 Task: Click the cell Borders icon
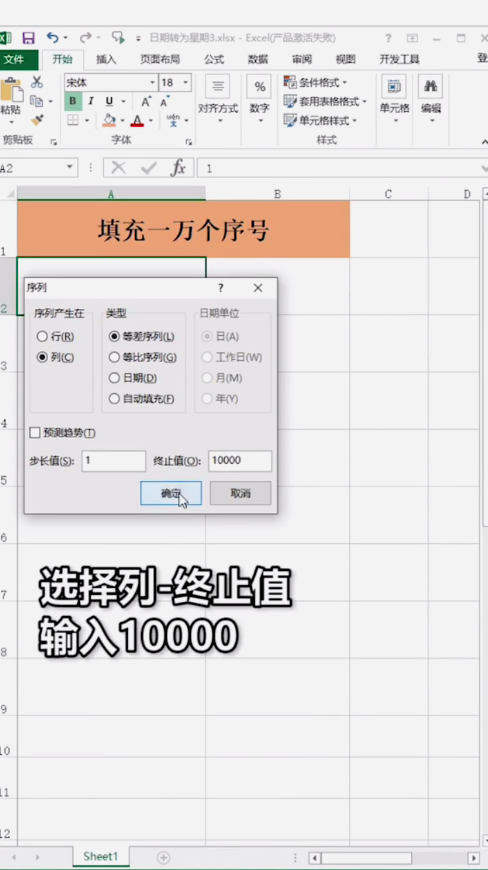(73, 120)
